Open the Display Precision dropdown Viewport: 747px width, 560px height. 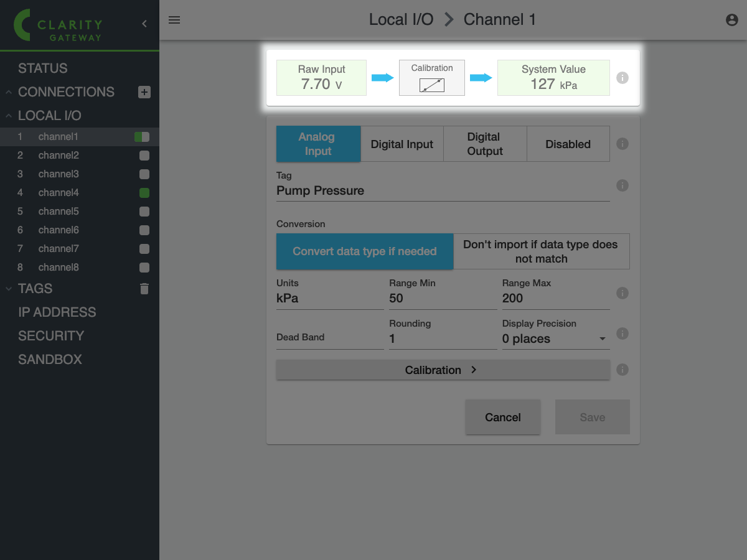pyautogui.click(x=555, y=339)
